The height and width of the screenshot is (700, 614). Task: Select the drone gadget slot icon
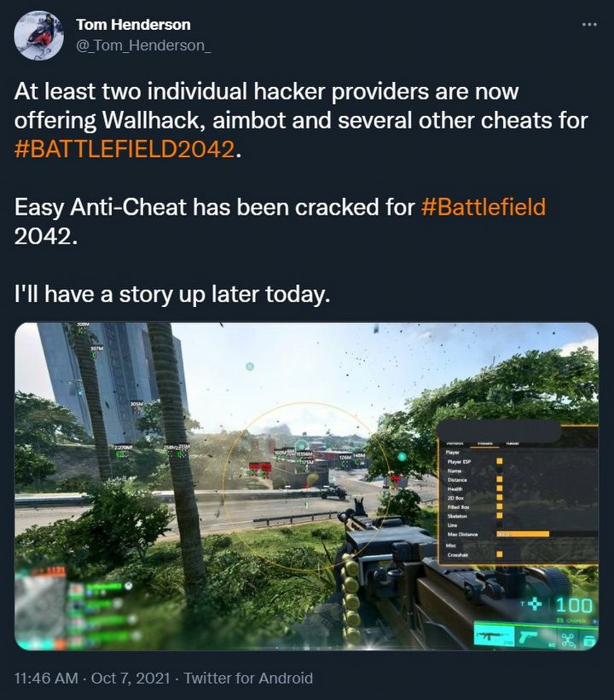point(568,641)
